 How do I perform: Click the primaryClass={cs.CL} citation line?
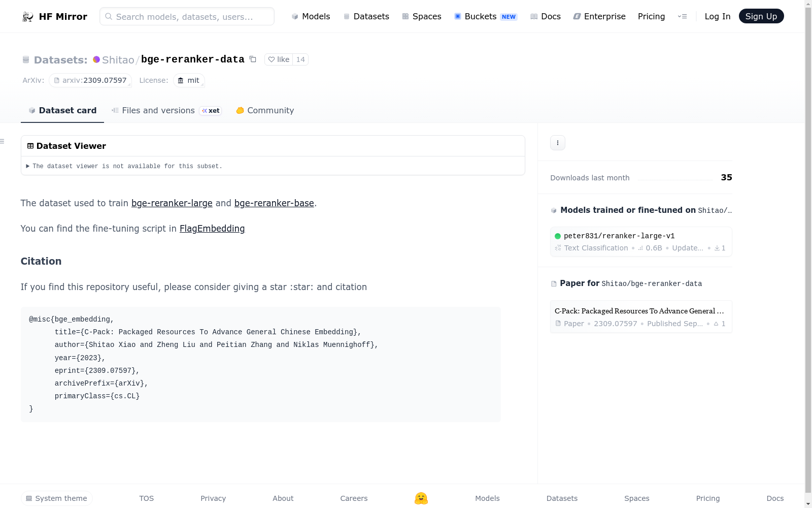pos(97,396)
